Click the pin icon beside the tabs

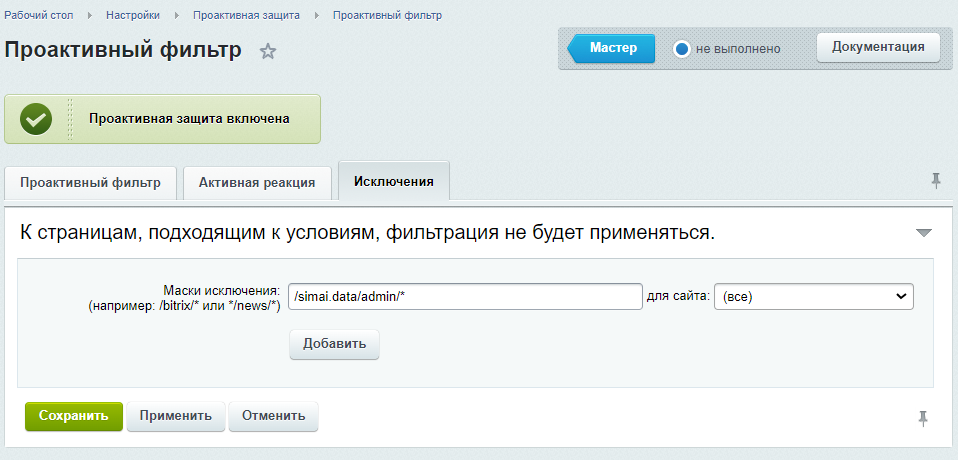936,180
